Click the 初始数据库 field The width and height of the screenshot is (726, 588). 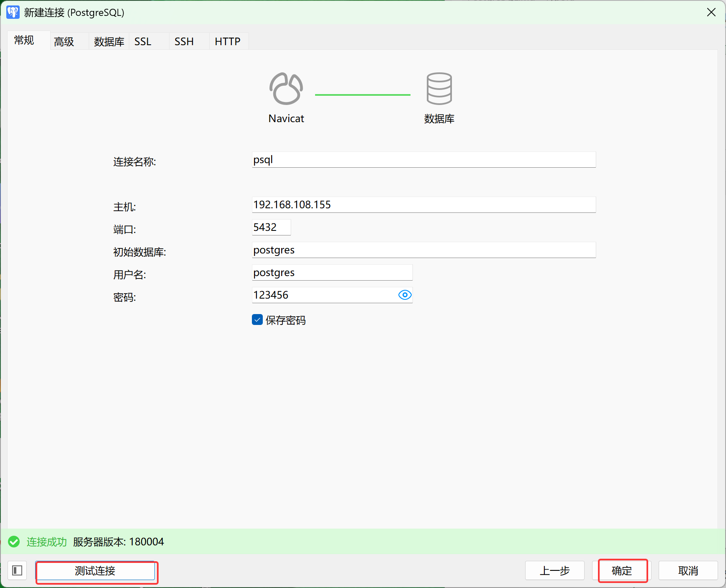point(424,250)
